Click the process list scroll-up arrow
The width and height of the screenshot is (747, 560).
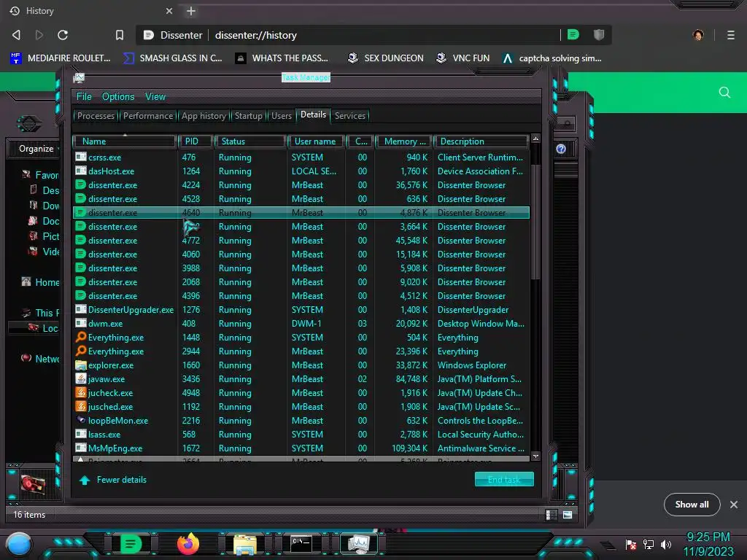535,139
